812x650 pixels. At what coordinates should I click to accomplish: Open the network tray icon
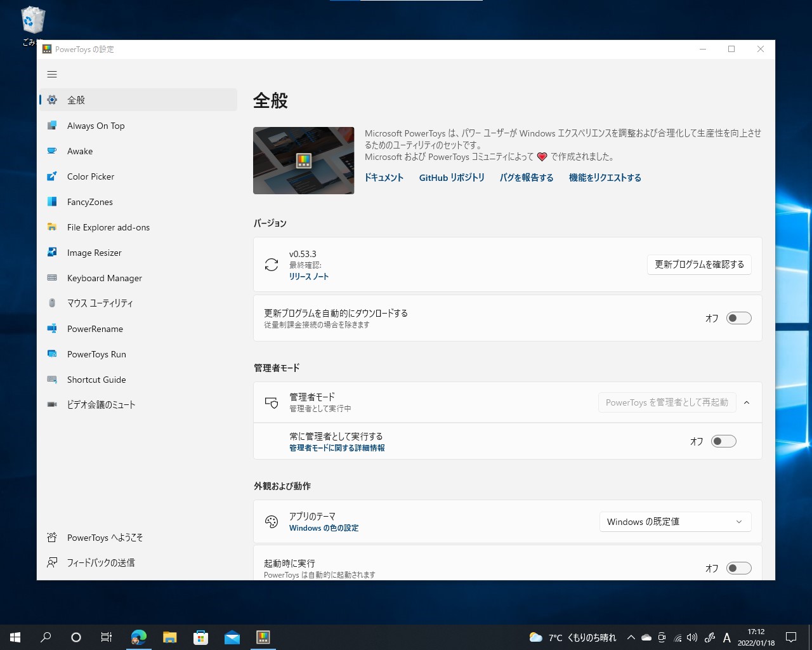pyautogui.click(x=678, y=637)
